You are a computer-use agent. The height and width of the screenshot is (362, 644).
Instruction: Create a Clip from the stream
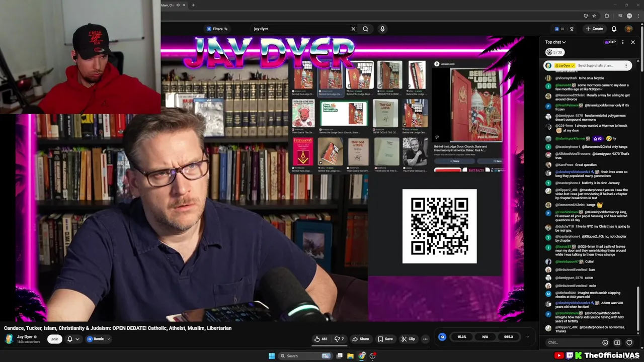408,339
